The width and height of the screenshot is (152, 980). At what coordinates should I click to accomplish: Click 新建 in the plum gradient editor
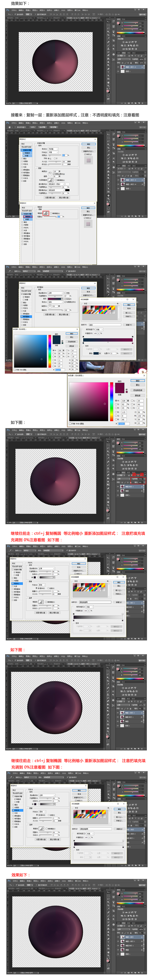point(129,325)
